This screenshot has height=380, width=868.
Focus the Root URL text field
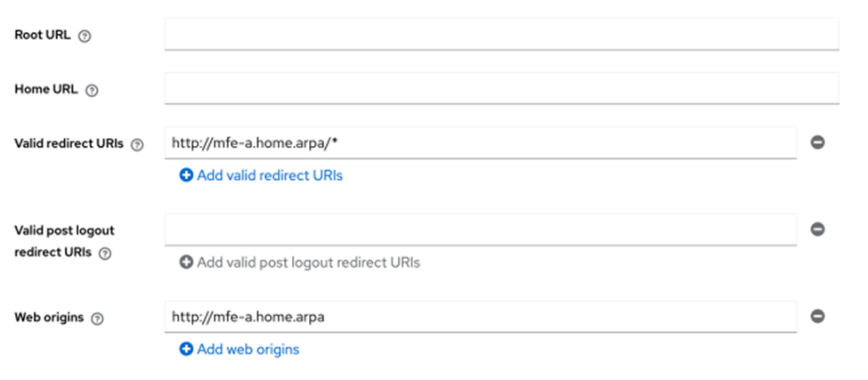(501, 34)
